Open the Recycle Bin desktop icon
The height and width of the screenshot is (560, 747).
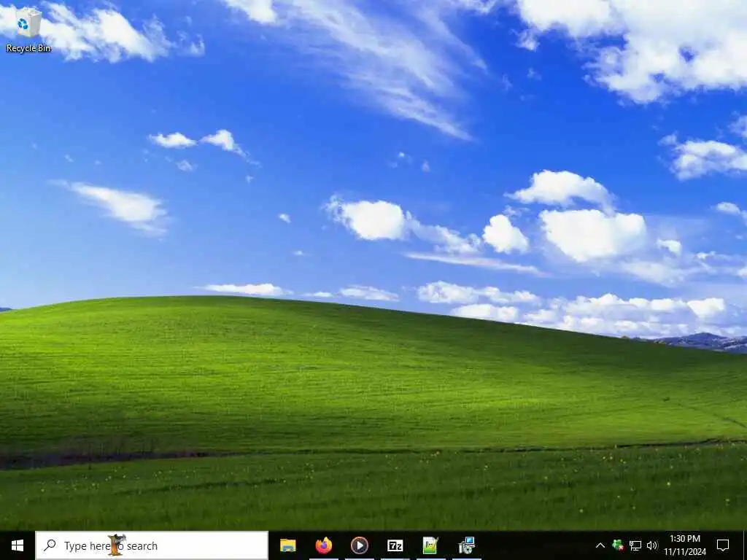28,29
